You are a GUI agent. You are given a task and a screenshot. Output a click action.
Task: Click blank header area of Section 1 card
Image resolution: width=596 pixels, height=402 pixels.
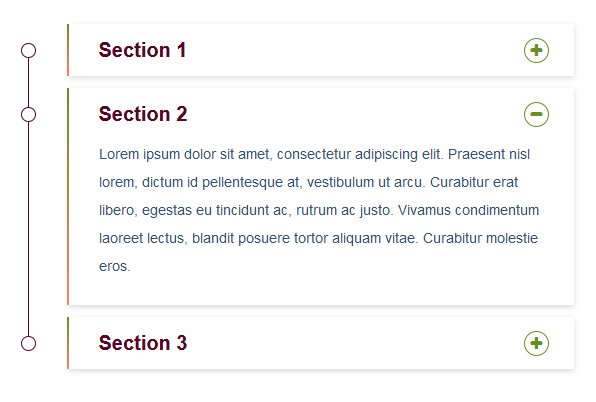tap(353, 50)
